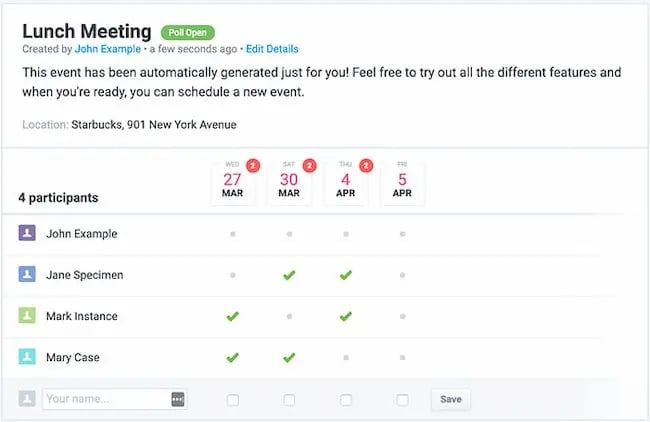
Task: Tick the checkbox under 30 Mar
Action: 289,400
